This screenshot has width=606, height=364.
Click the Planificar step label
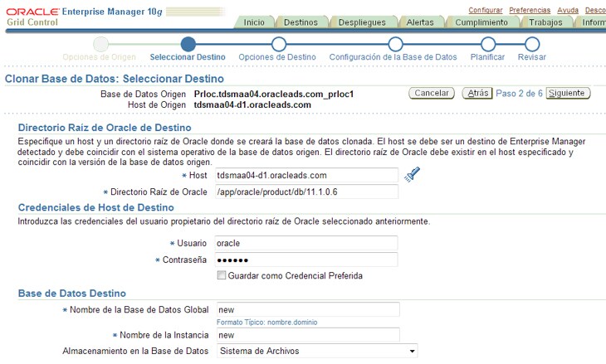487,57
